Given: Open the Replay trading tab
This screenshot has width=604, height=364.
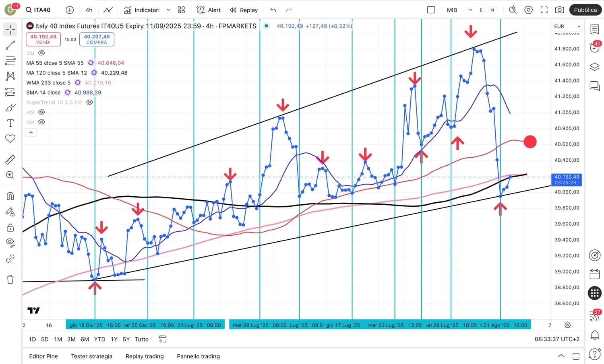Looking at the screenshot, I should point(145,356).
